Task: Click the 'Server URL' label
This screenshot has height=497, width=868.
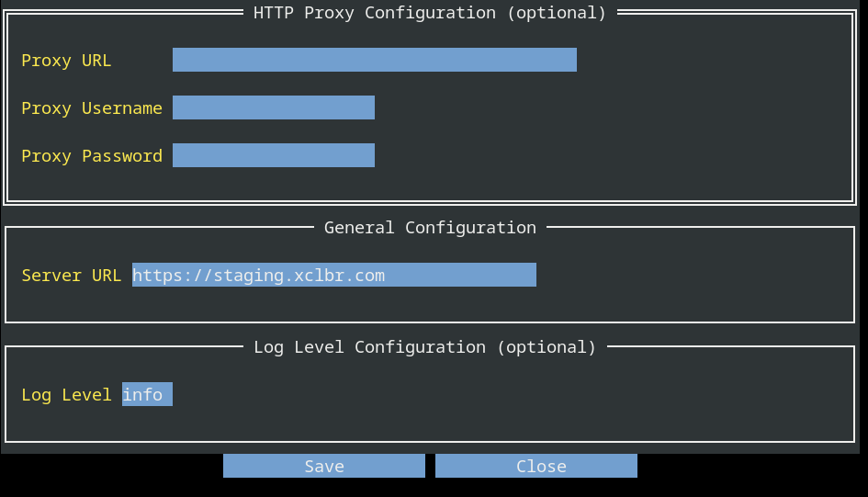Action: pyautogui.click(x=71, y=276)
